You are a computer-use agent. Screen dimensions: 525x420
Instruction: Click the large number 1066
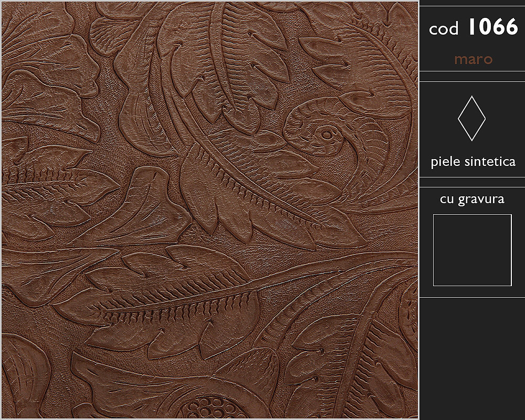(x=492, y=26)
